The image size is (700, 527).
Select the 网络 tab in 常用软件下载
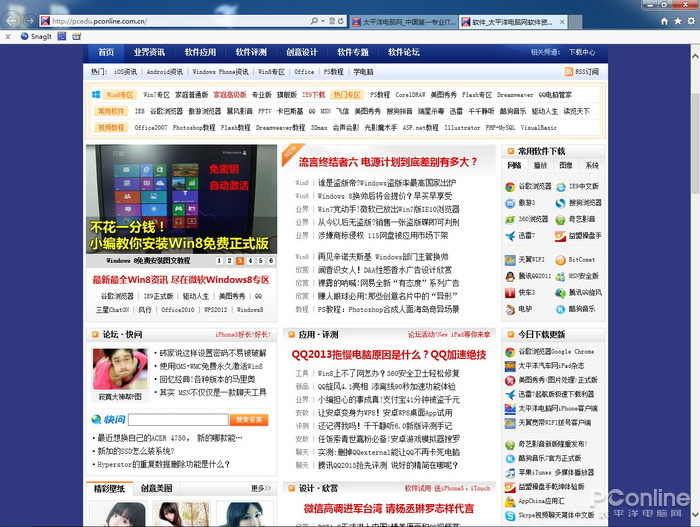click(x=514, y=165)
